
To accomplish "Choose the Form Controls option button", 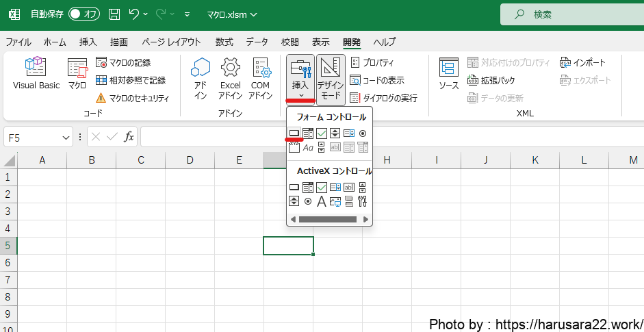I will tap(363, 133).
